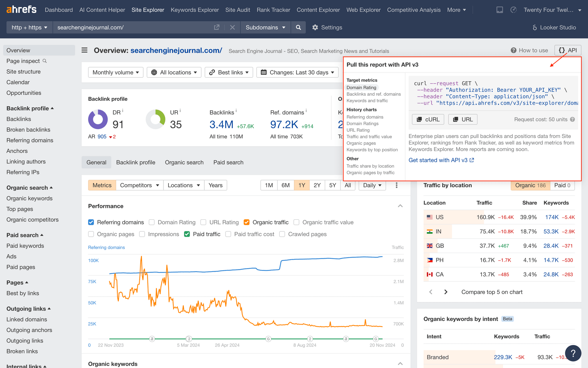Copy the cURL command
This screenshot has height=368, width=588.
(x=428, y=120)
